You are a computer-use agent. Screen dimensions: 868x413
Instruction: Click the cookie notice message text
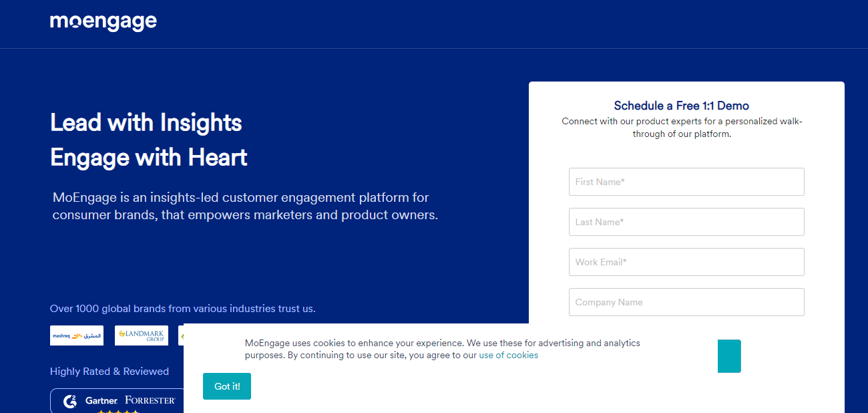pyautogui.click(x=443, y=349)
